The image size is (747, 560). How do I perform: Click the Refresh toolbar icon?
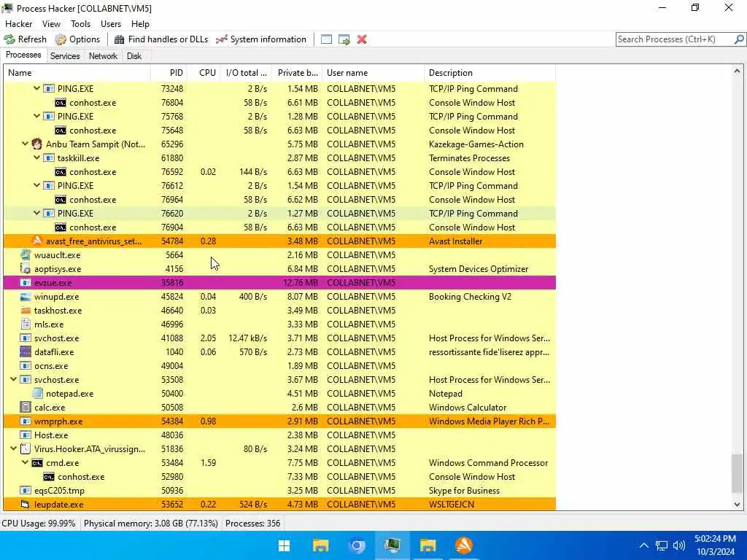point(9,39)
